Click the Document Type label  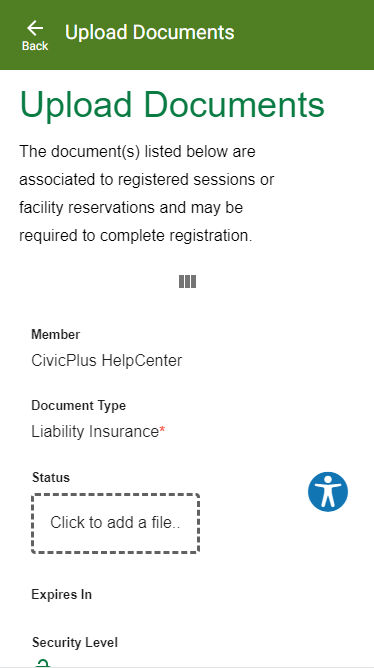tap(79, 406)
